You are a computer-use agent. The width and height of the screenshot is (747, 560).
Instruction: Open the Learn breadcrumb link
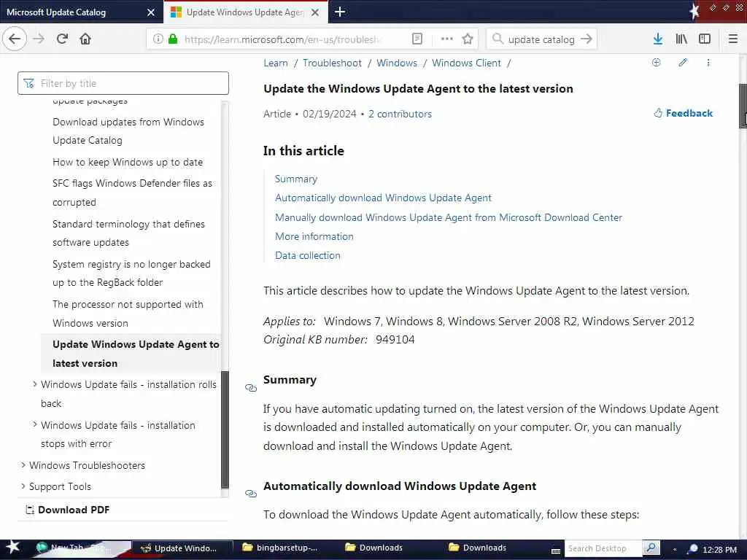[275, 63]
